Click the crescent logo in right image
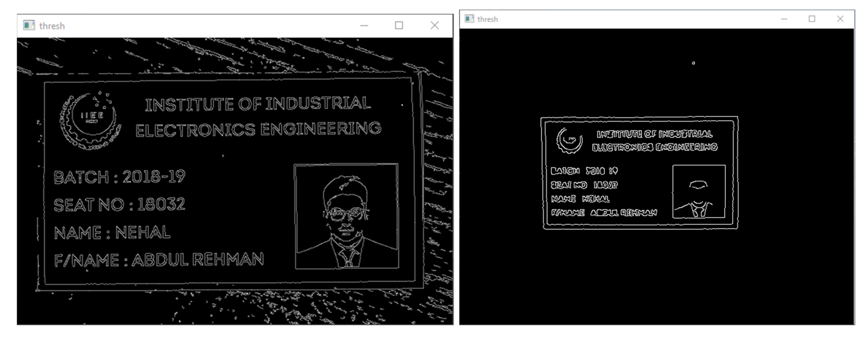 [569, 140]
